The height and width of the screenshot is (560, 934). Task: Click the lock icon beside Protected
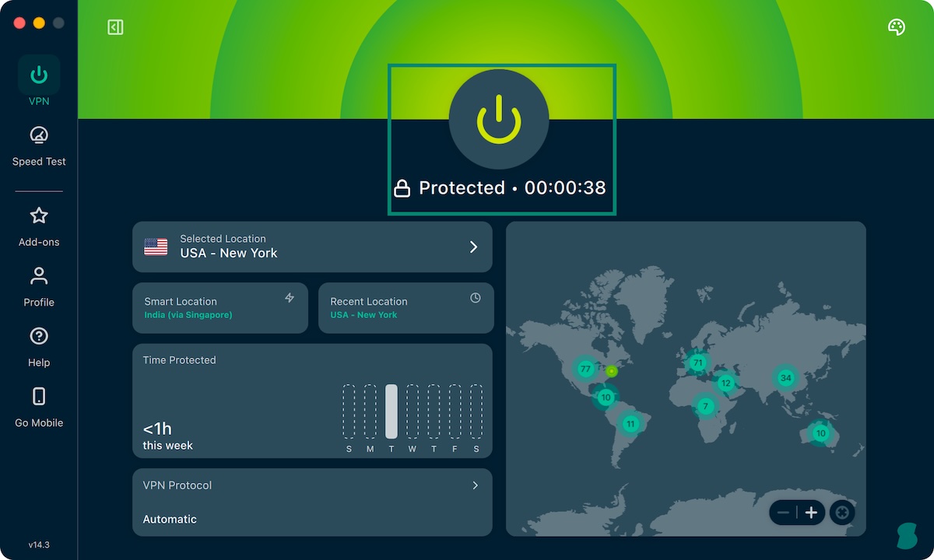tap(402, 188)
